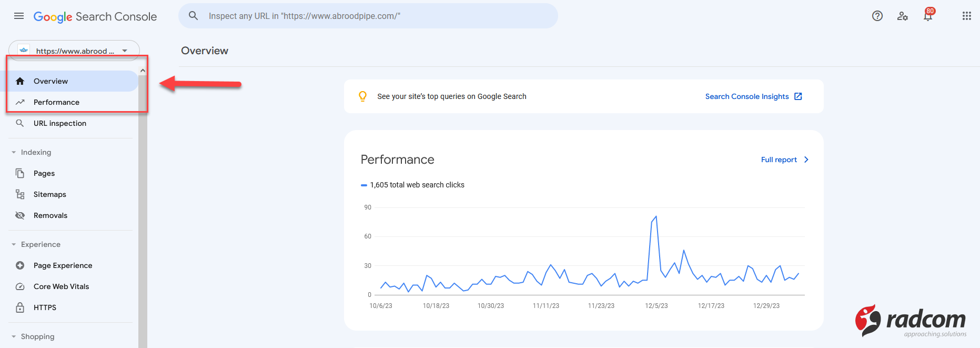Collapse the Shopping section
Image resolution: width=980 pixels, height=348 pixels.
[14, 336]
